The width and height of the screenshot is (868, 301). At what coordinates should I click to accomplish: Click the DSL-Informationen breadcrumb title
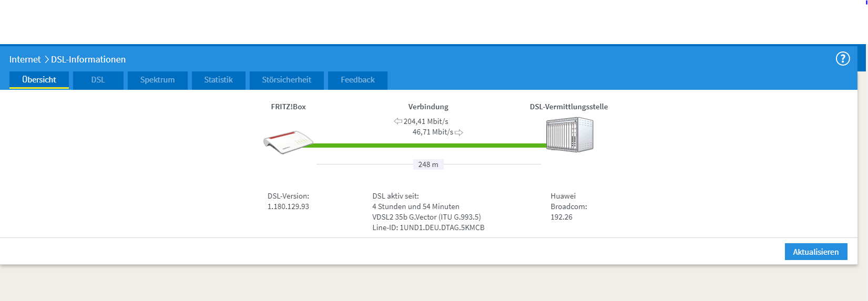88,59
